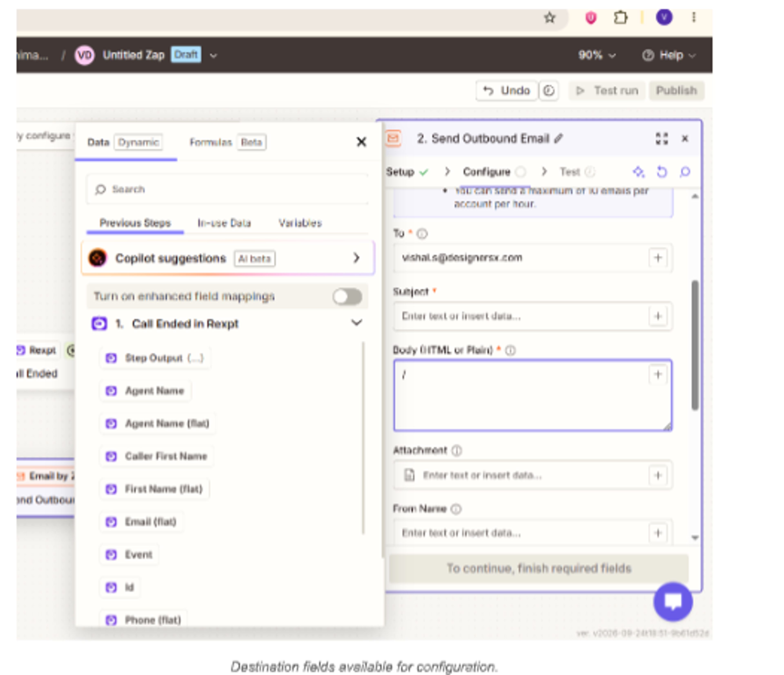This screenshot has width=784, height=675.
Task: Show info tooltip for the To field
Action: (422, 234)
